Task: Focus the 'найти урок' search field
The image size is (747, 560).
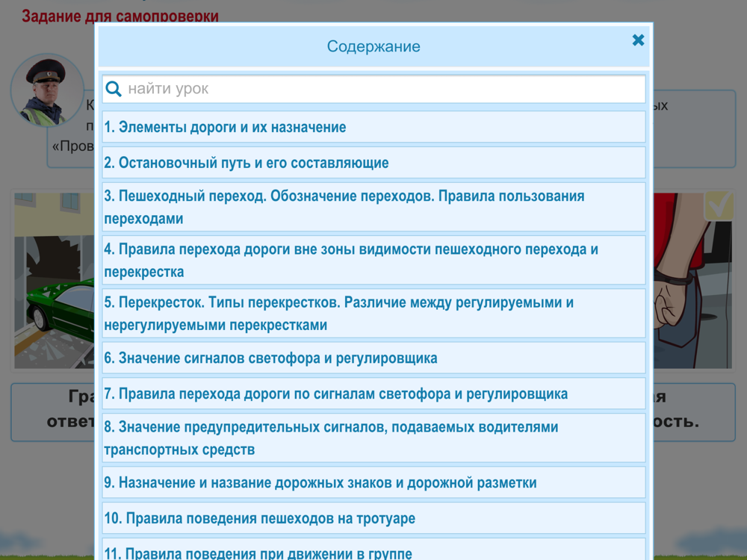Action: click(x=373, y=89)
